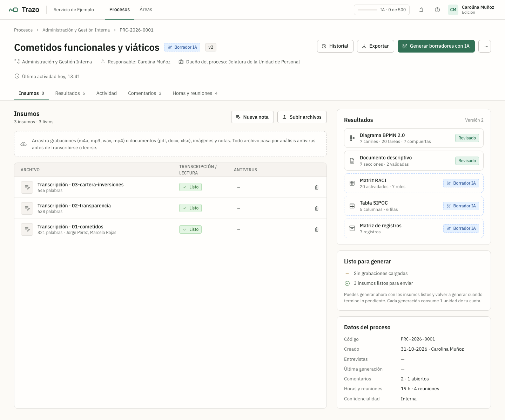Screen dimensions: 505x420
Task: Open Horas y reuniones tab
Action: click(x=195, y=93)
